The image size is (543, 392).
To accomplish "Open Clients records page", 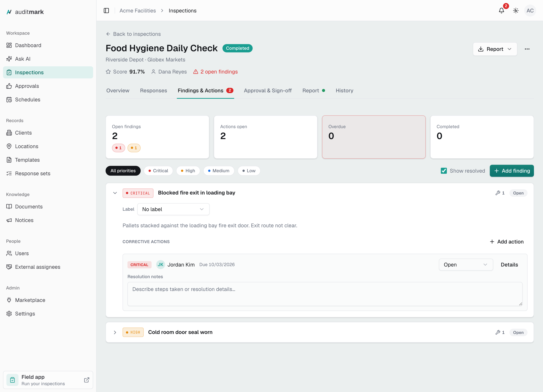I will [48, 132].
